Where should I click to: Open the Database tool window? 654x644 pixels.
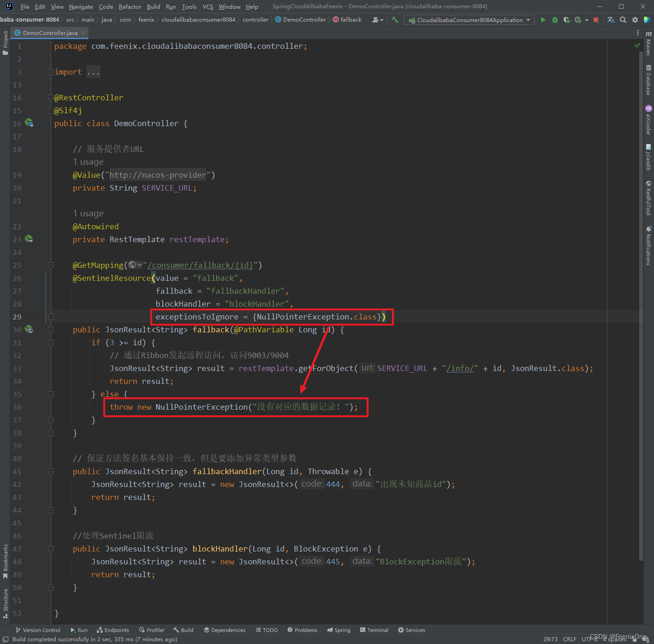(648, 80)
